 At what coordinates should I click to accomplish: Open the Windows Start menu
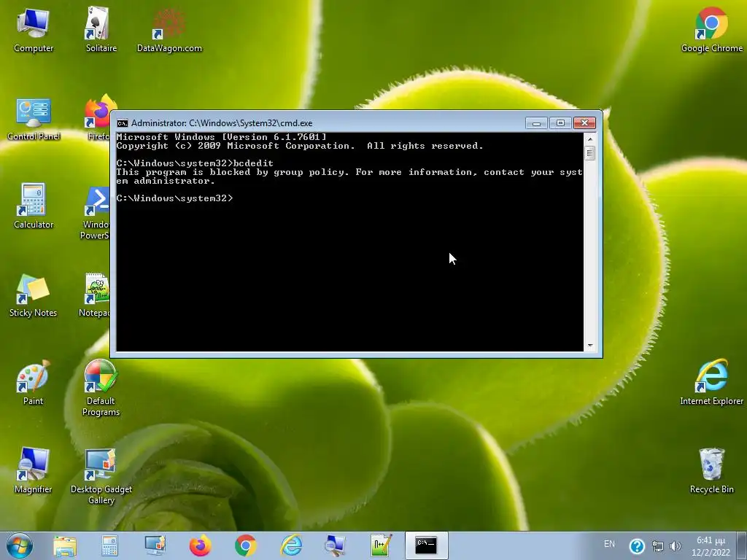[19, 545]
